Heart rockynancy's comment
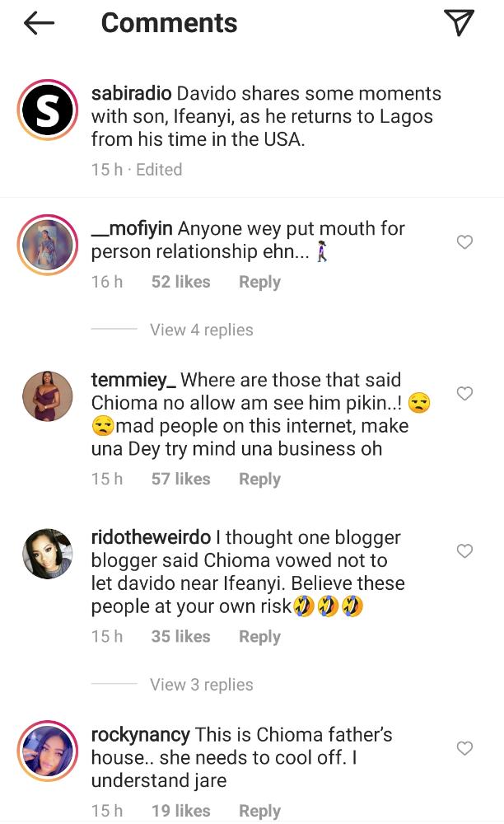The height and width of the screenshot is (824, 504). click(x=464, y=748)
